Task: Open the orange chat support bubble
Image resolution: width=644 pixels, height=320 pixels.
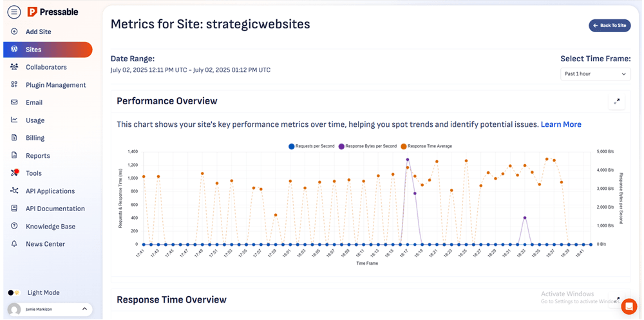Action: (x=629, y=307)
